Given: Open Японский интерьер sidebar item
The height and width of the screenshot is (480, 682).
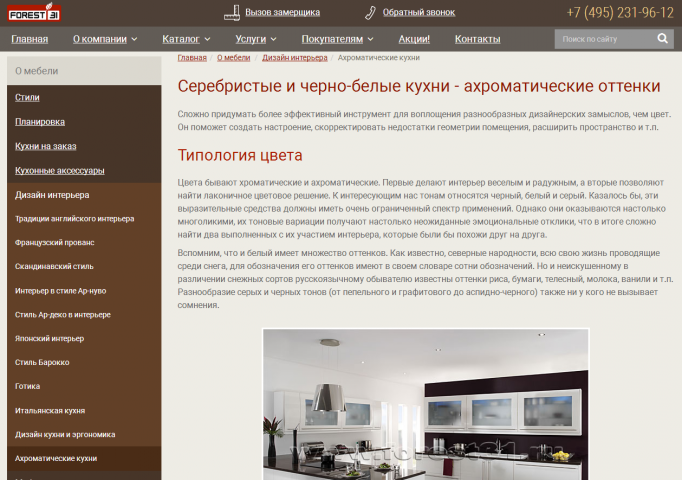Looking at the screenshot, I should pos(49,338).
